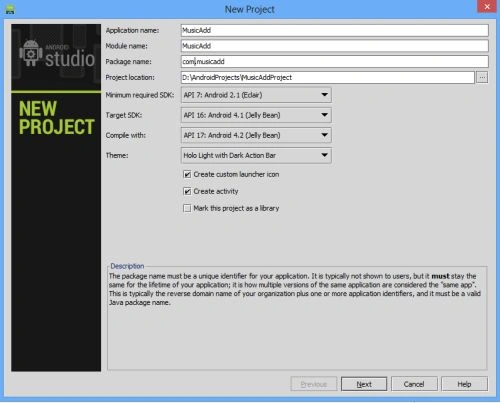Open the Theme dropdown
This screenshot has height=403, width=500.
click(256, 155)
